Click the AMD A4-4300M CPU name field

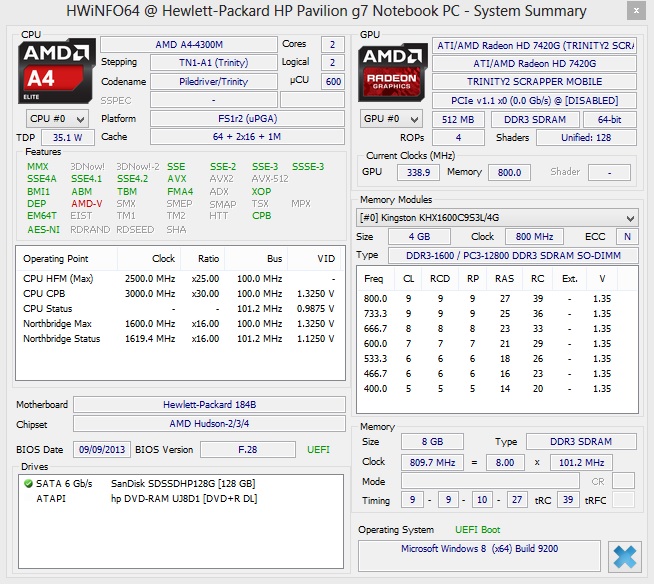coord(189,45)
